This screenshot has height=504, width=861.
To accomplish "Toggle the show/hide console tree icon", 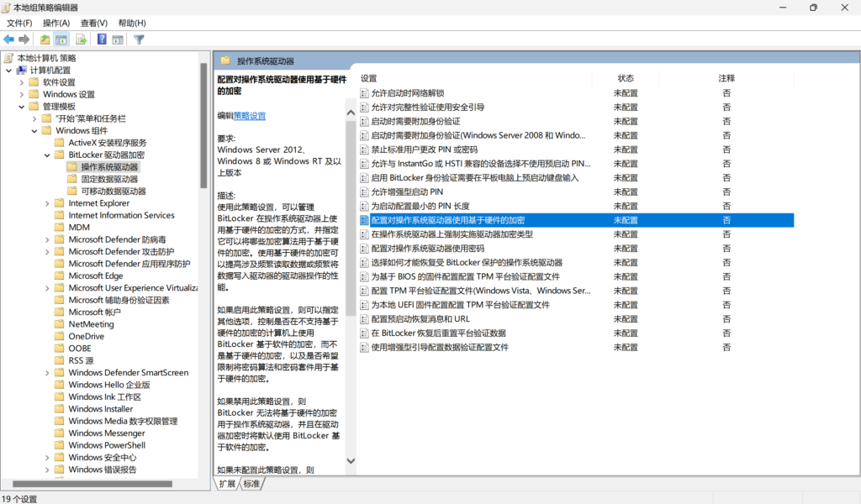I will tap(61, 39).
